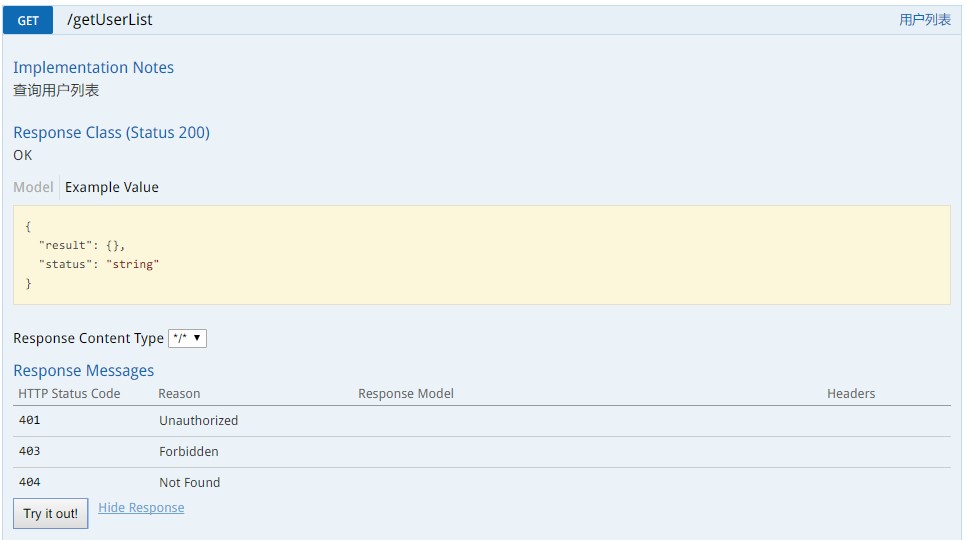Open the 用户列表 link on the right
966x540 pixels.
(x=924, y=20)
